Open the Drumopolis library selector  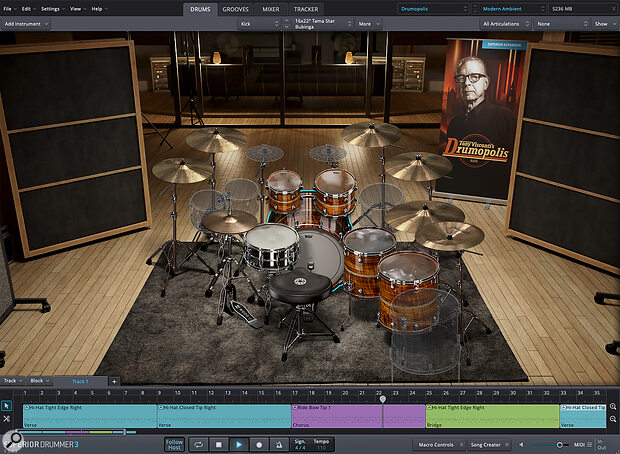433,9
